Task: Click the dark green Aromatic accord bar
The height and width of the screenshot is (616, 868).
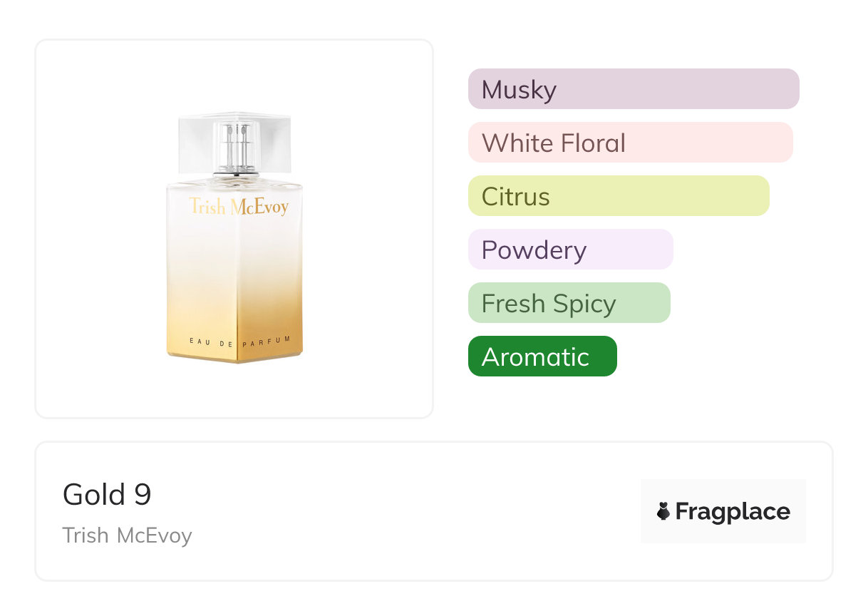Action: 542,356
